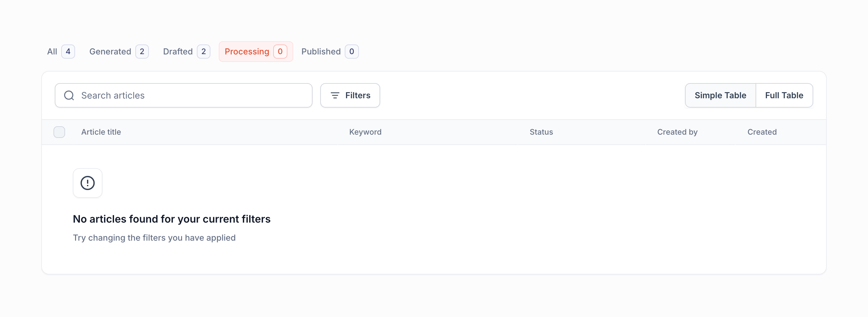View the Published tab
This screenshot has height=317, width=868.
[321, 52]
